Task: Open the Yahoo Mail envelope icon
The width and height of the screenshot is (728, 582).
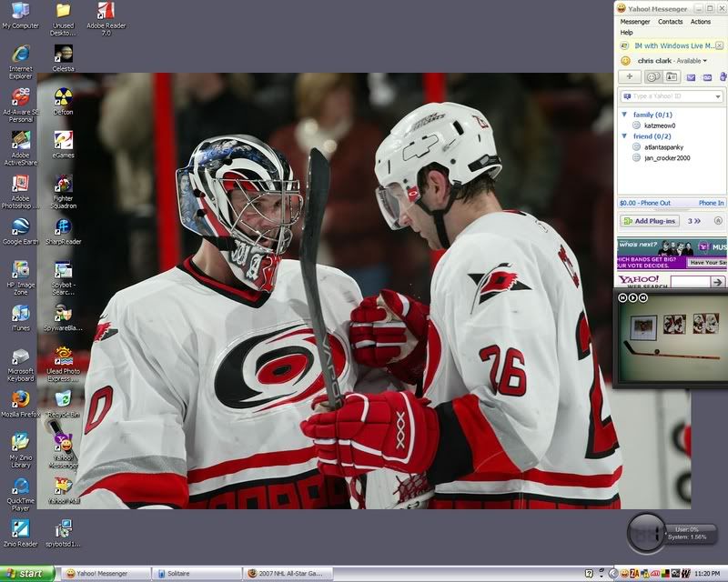Action: click(691, 77)
